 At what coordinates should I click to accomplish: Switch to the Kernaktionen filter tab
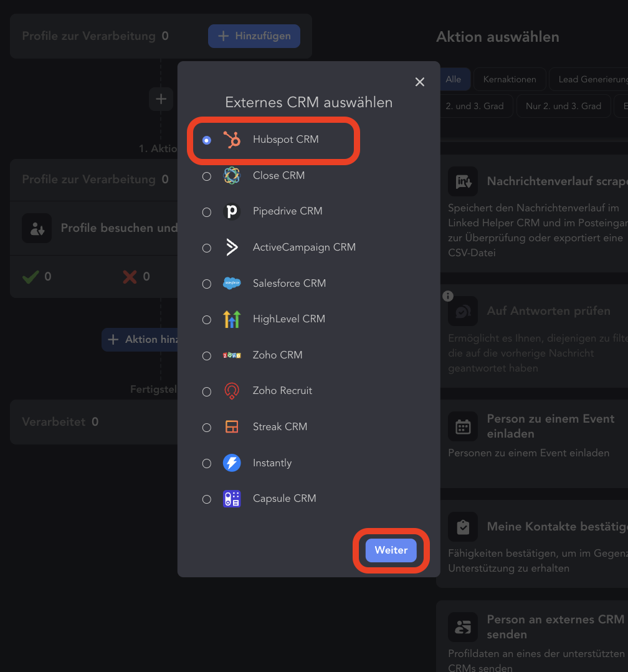pyautogui.click(x=510, y=79)
